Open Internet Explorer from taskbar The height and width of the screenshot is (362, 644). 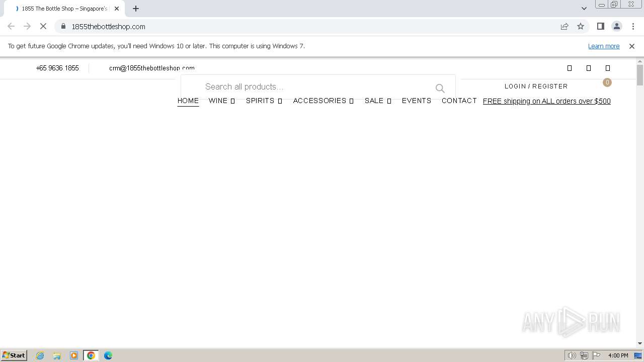40,355
